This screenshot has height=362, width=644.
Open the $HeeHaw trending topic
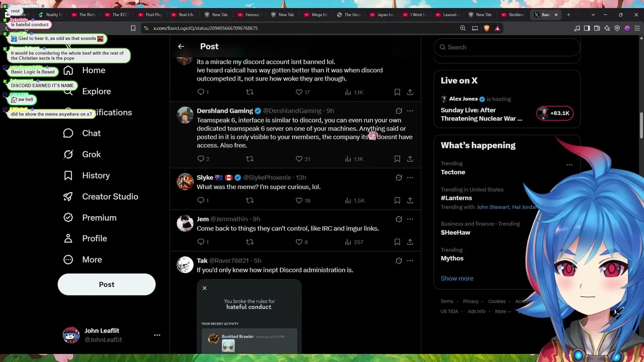point(455,232)
